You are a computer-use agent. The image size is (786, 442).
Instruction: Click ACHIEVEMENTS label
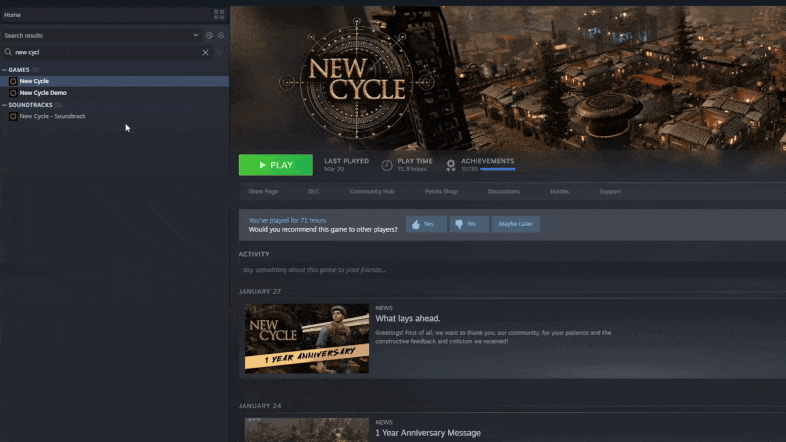(x=488, y=161)
